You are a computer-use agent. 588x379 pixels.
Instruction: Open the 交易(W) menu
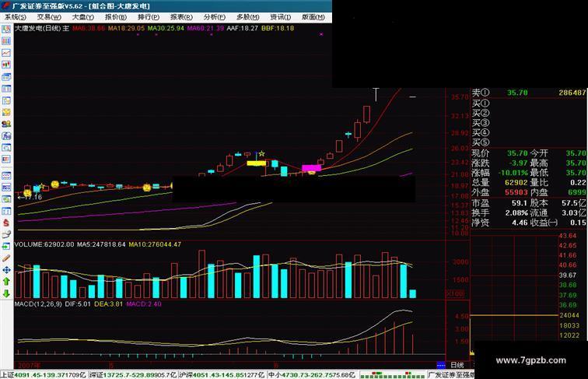click(x=49, y=17)
